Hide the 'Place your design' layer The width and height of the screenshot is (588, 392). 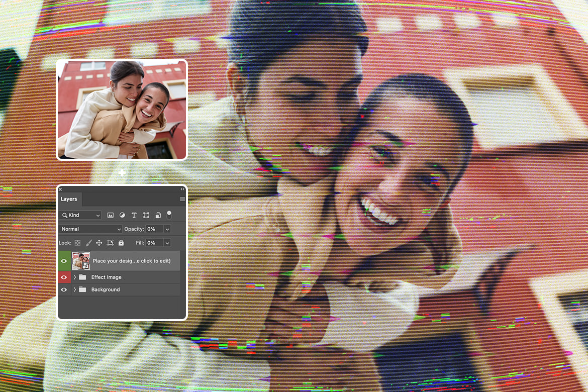64,261
